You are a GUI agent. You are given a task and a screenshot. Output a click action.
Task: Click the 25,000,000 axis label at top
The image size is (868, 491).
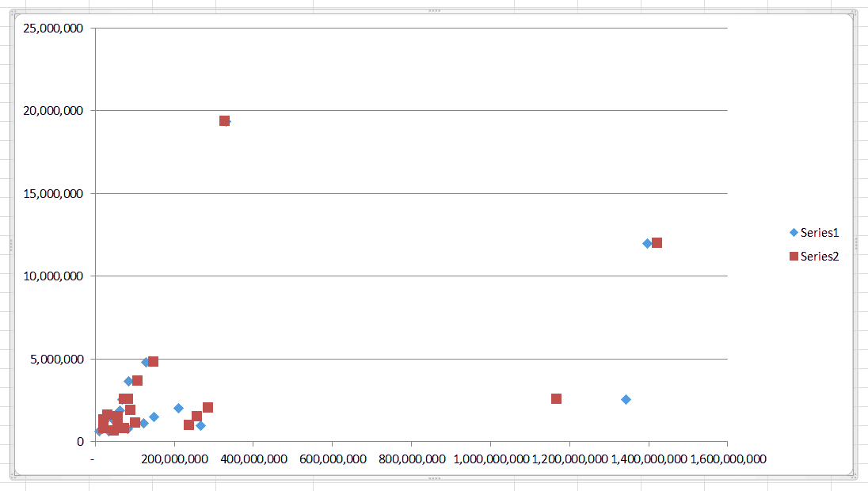pyautogui.click(x=51, y=27)
